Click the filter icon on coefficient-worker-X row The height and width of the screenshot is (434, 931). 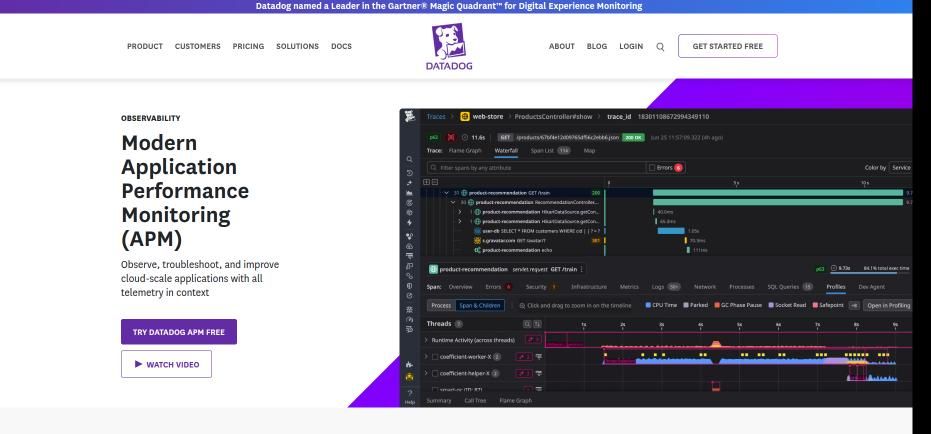(x=539, y=357)
